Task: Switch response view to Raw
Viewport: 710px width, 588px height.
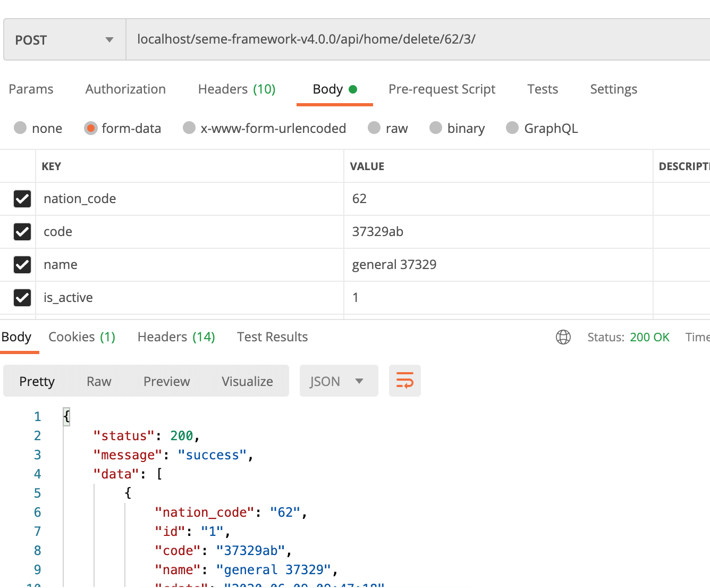Action: (x=99, y=381)
